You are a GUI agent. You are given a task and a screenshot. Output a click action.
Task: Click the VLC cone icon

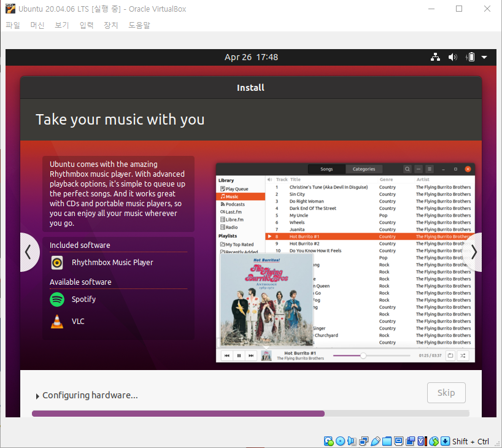(57, 322)
